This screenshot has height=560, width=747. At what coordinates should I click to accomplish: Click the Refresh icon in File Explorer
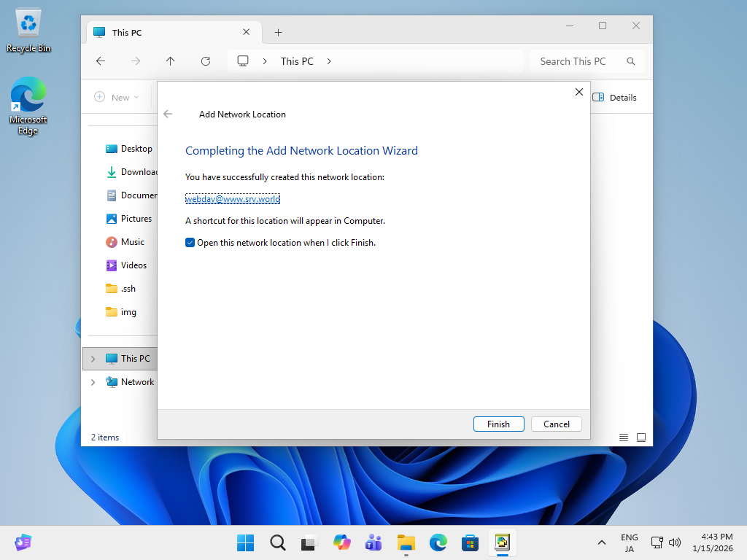pos(206,61)
